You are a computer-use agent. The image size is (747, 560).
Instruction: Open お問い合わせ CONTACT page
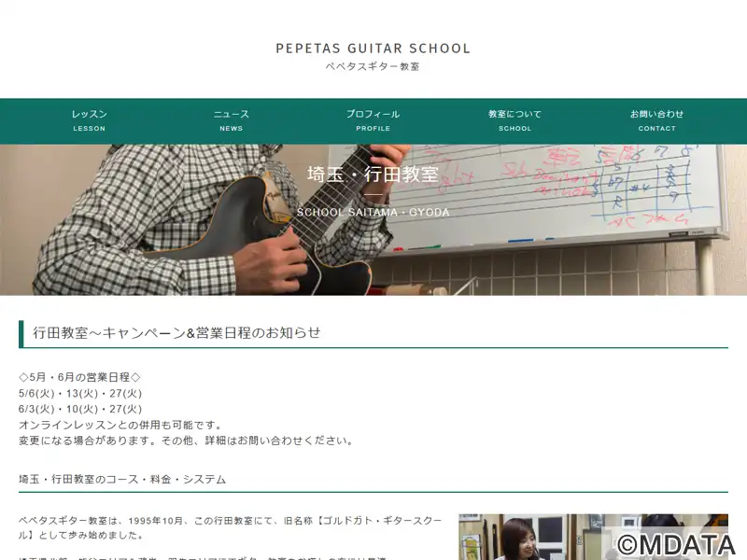656,121
